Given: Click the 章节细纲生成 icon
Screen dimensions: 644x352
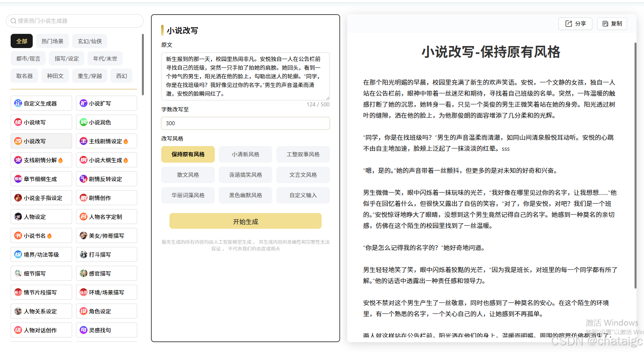Looking at the screenshot, I should [x=18, y=179].
